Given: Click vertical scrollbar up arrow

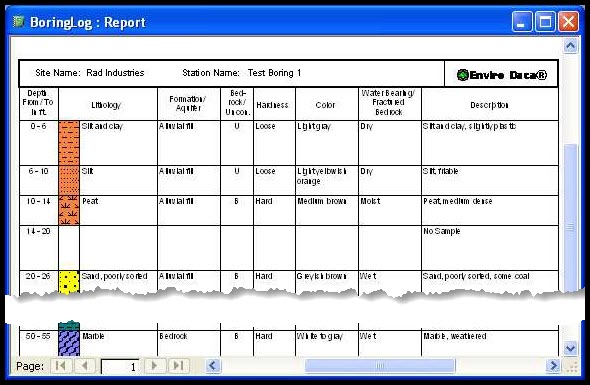Looking at the screenshot, I should click(570, 46).
